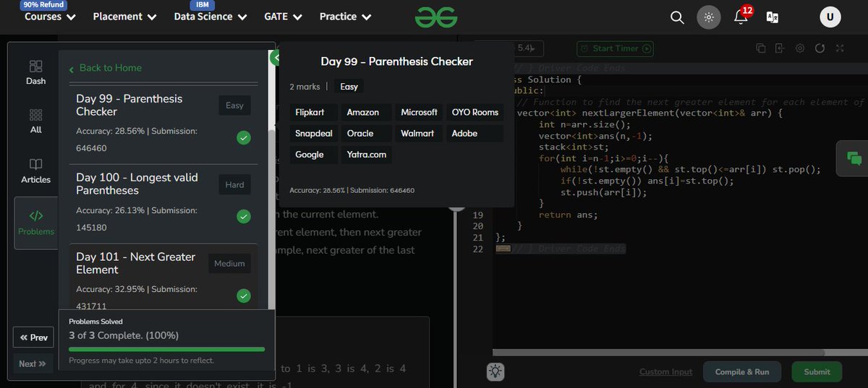
Task: Expand the Data Science dropdown menu
Action: 210,17
